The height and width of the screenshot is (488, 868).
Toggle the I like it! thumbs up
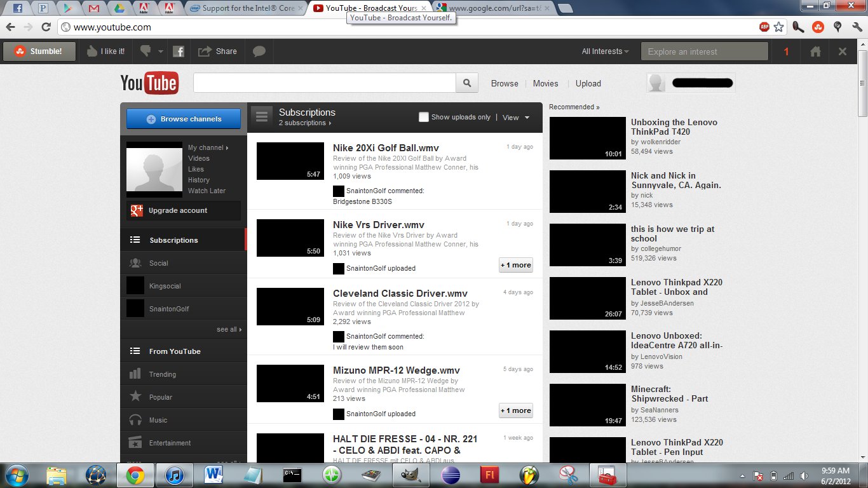tap(92, 51)
